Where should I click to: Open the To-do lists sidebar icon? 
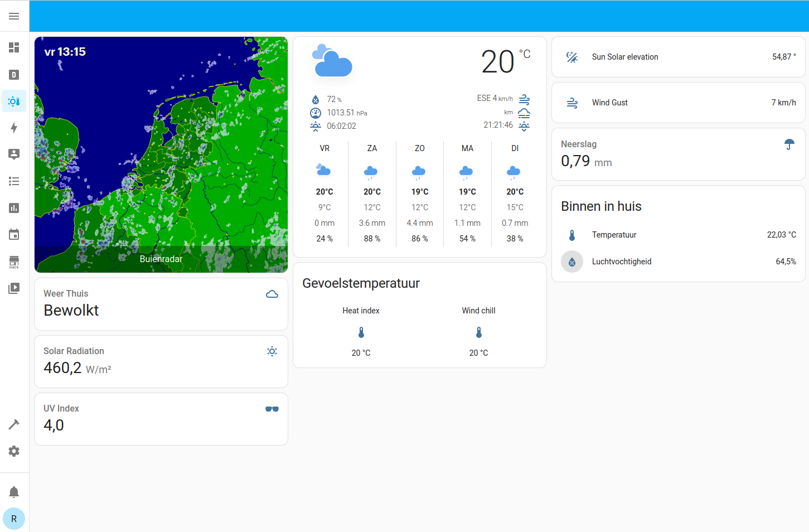pyautogui.click(x=14, y=181)
